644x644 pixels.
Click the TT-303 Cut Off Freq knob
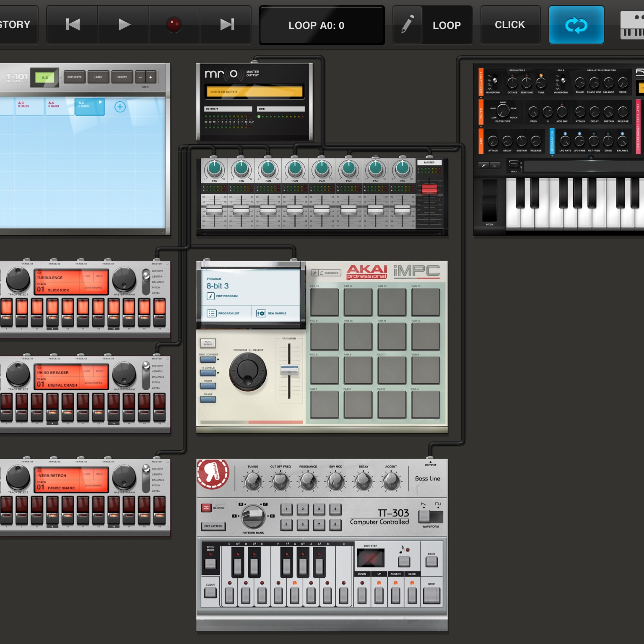tap(280, 481)
